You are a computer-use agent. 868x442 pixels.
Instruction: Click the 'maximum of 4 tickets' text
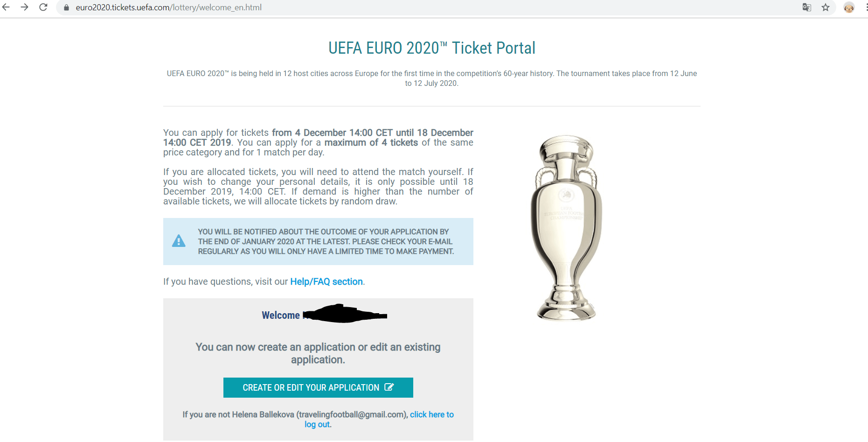coord(371,142)
